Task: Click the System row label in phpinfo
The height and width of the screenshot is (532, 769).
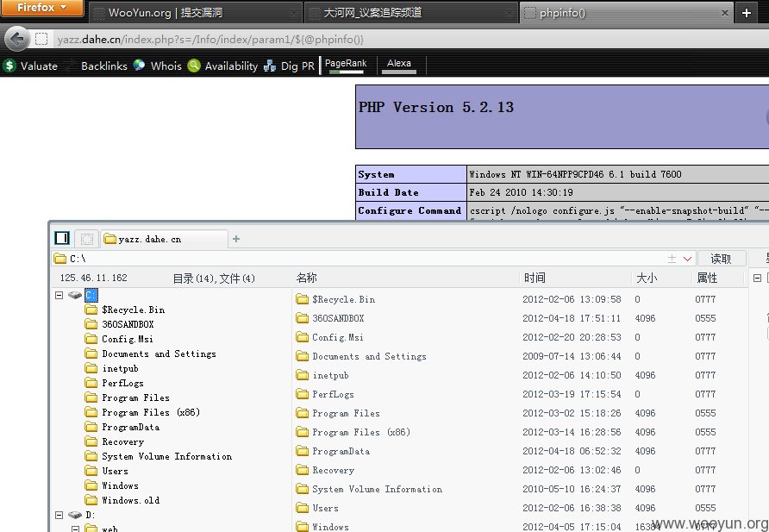Action: tap(376, 174)
